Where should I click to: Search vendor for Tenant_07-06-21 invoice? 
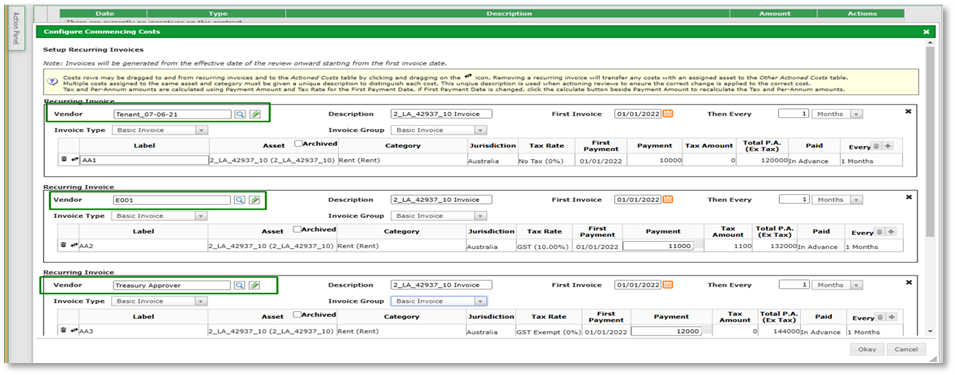[x=240, y=114]
